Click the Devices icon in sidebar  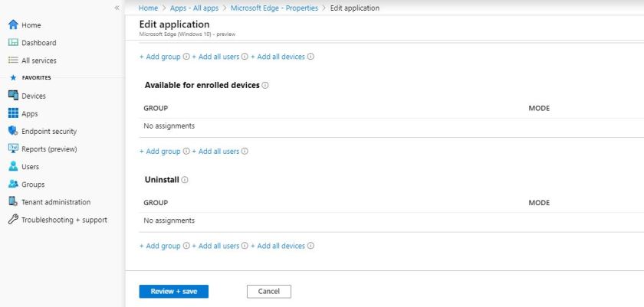pos(12,96)
